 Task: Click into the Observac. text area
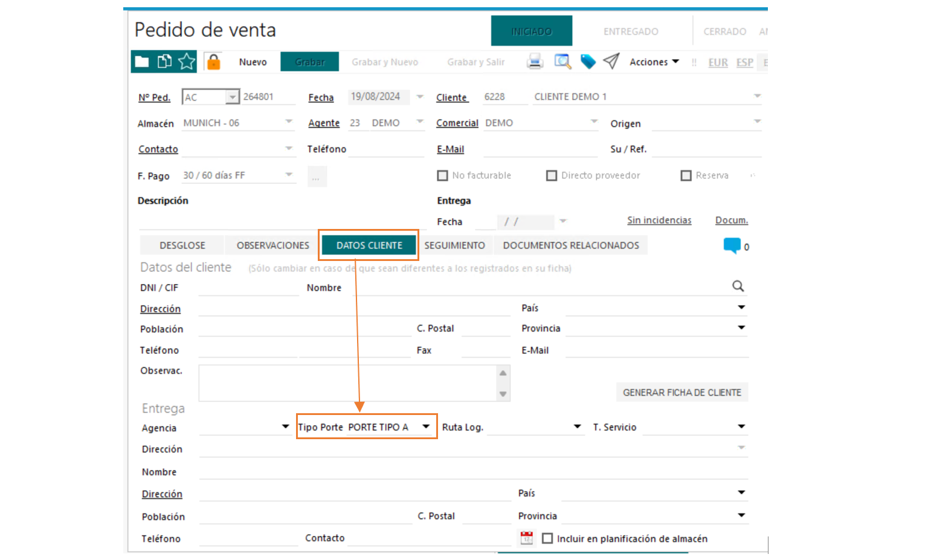pyautogui.click(x=347, y=383)
